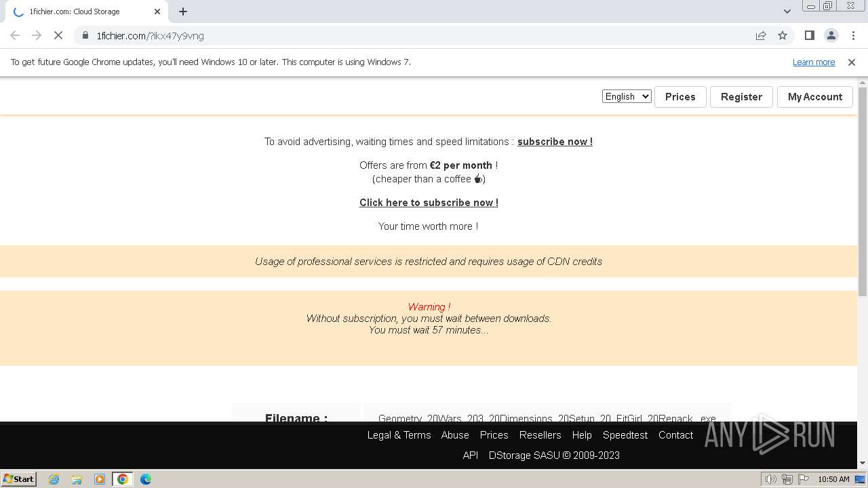
Task: Search tabs dropdown arrow
Action: [x=787, y=12]
